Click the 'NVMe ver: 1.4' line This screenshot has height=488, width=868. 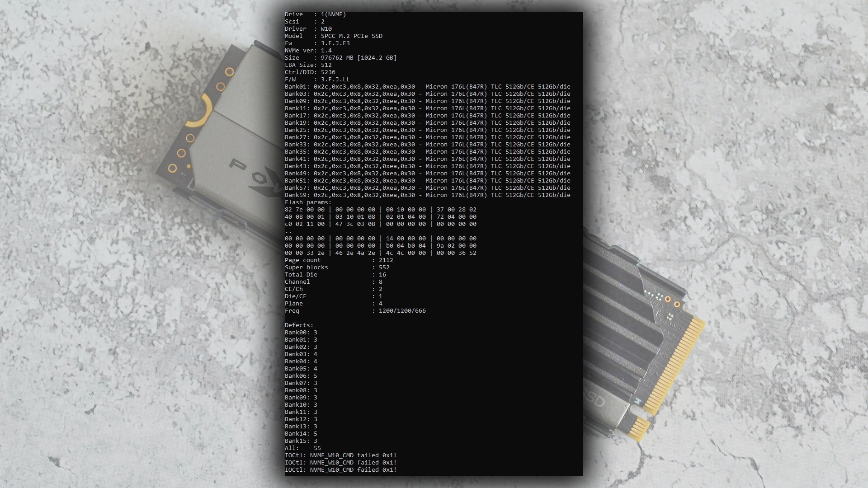pos(308,51)
